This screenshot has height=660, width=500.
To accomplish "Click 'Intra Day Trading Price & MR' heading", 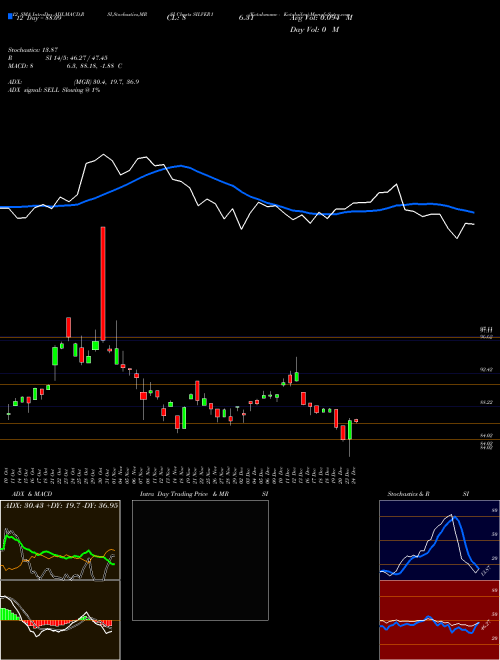I will pos(185,494).
